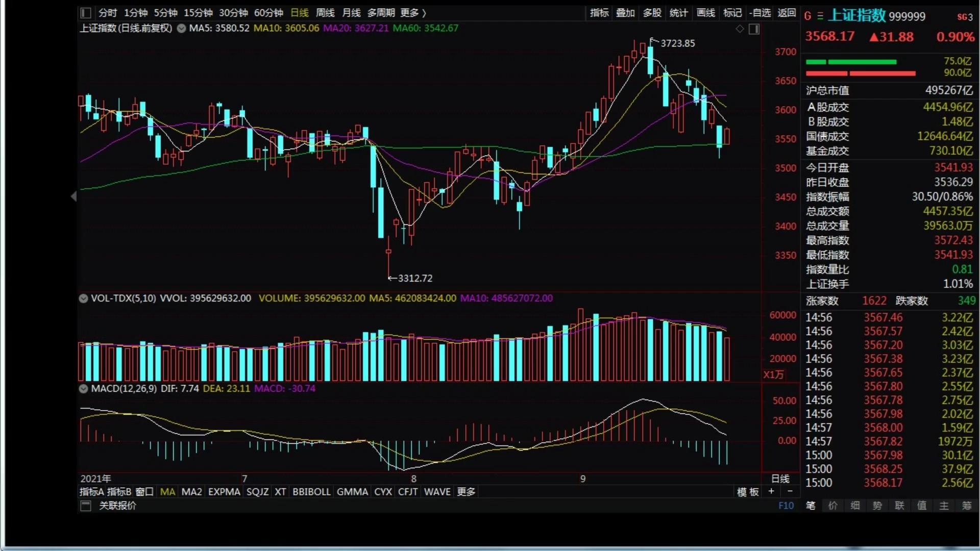Image resolution: width=980 pixels, height=551 pixels.
Task: Click the minus zoom-out icon beside 模板
Action: 790,491
